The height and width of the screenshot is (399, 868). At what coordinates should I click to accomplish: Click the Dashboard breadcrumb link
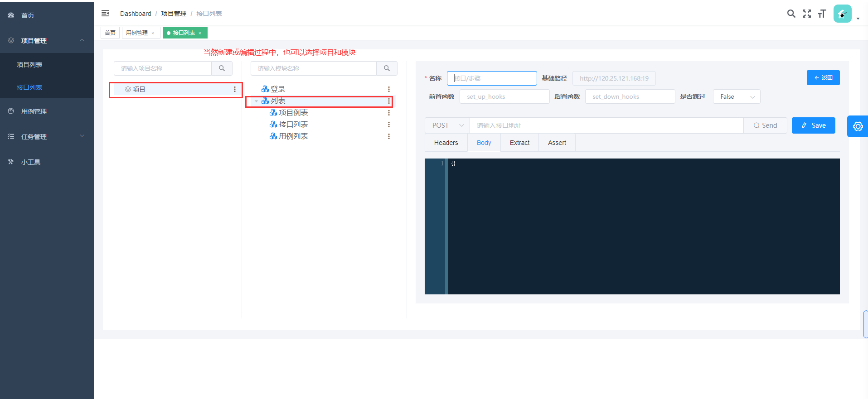136,14
